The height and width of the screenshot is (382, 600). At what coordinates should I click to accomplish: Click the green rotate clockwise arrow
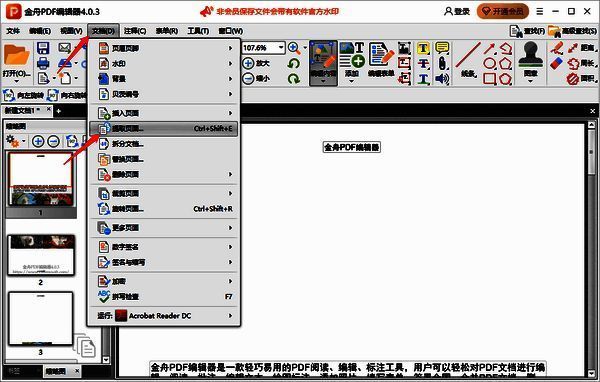click(293, 78)
